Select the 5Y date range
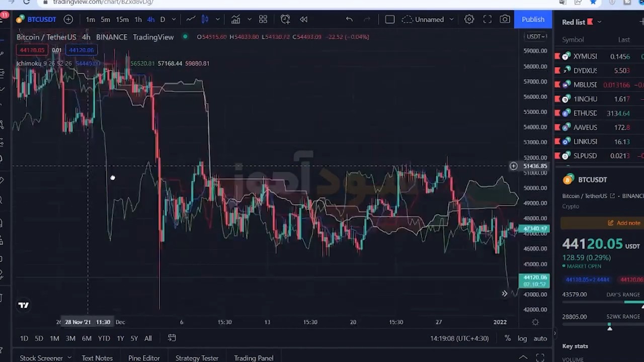The image size is (644, 362). [x=134, y=338]
